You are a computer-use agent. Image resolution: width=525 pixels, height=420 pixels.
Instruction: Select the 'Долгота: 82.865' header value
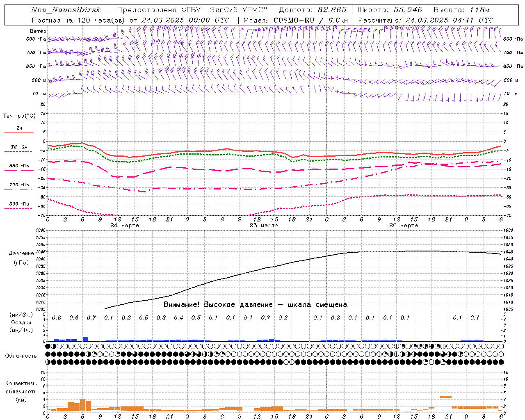(313, 10)
